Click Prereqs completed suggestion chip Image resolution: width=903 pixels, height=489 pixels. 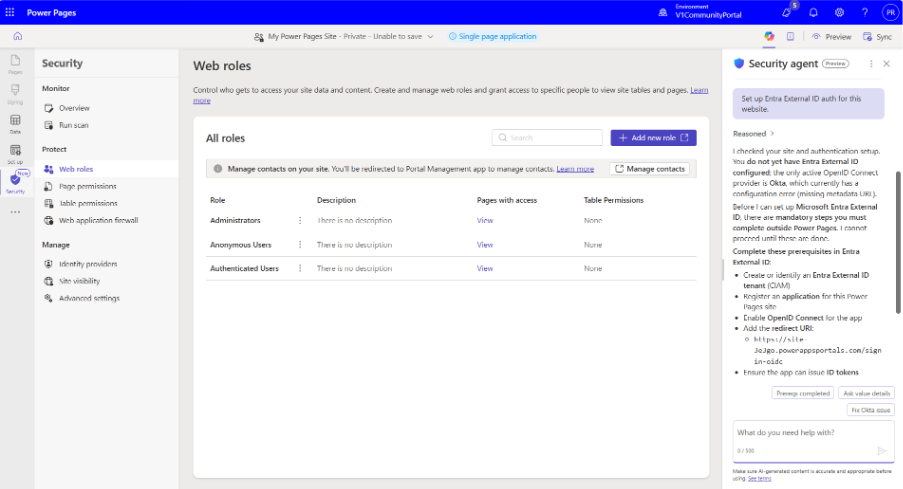pyautogui.click(x=802, y=393)
